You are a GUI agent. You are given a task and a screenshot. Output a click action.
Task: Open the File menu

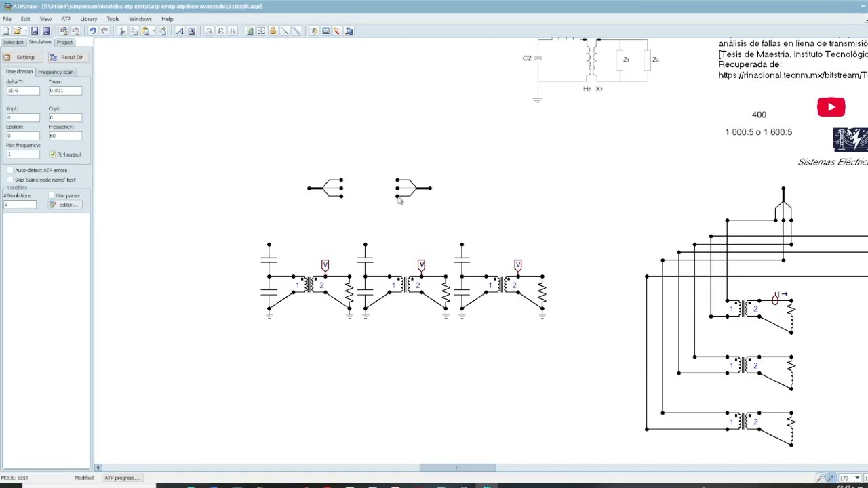pyautogui.click(x=7, y=19)
